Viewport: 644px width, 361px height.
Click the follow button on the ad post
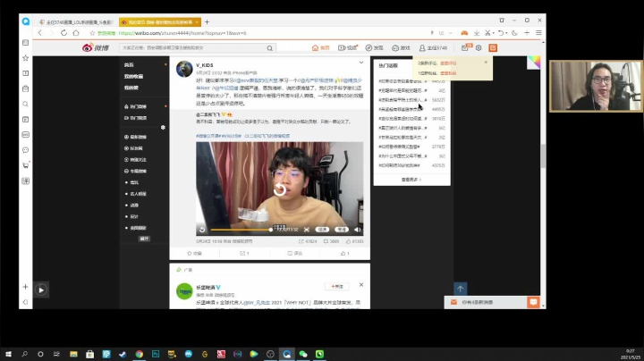(x=337, y=286)
